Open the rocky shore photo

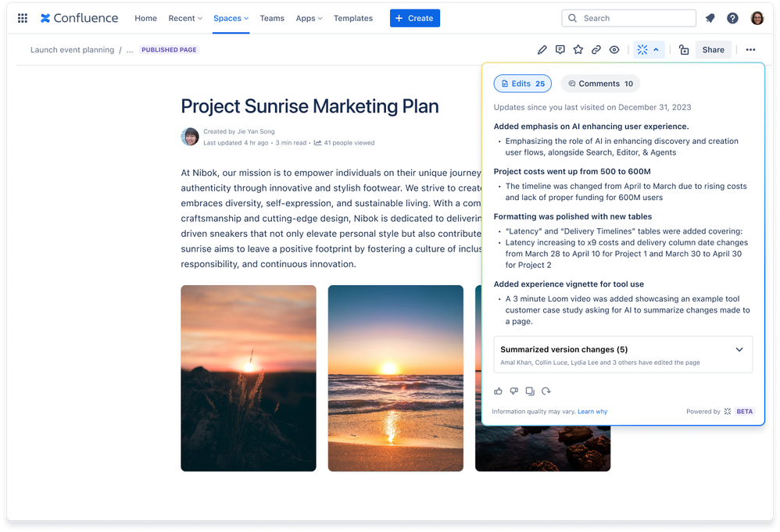coord(542,448)
